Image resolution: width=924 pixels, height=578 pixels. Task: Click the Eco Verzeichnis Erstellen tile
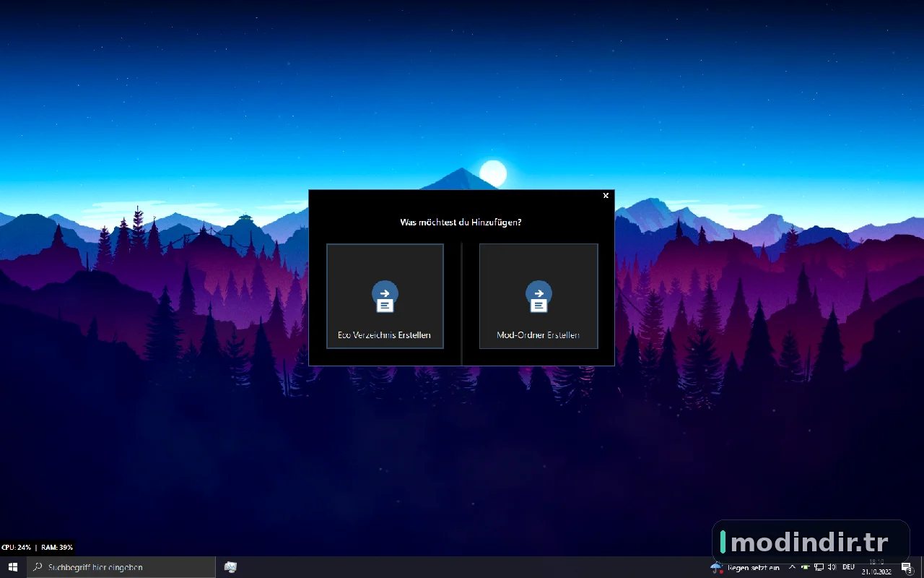(x=385, y=296)
